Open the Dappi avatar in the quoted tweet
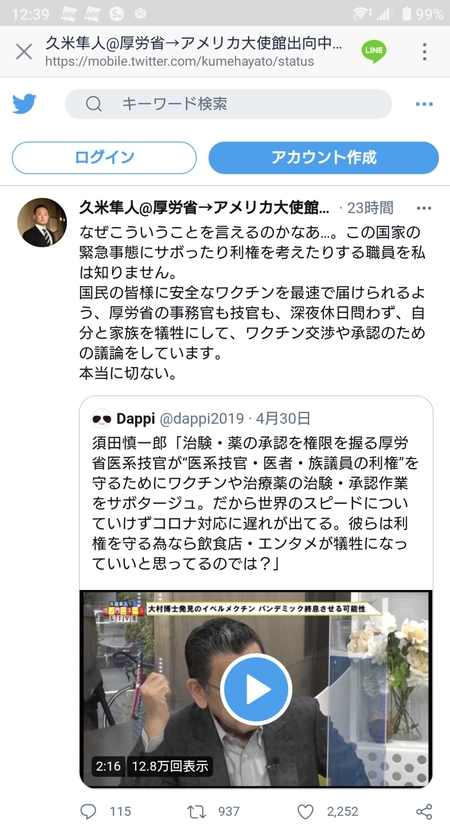Screen dimensions: 450x825 point(102,419)
